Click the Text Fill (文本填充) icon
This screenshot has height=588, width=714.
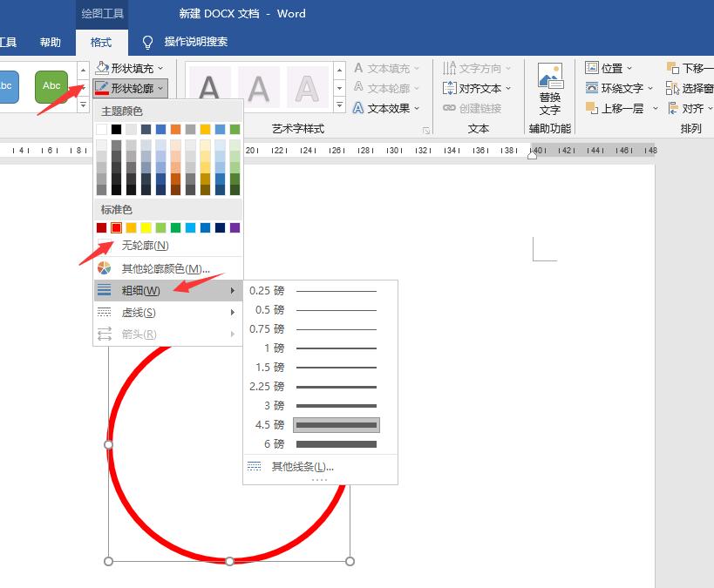359,67
